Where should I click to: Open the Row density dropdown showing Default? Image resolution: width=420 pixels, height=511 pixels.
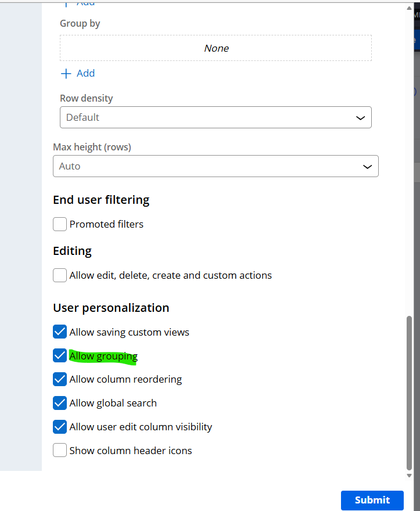click(x=215, y=117)
